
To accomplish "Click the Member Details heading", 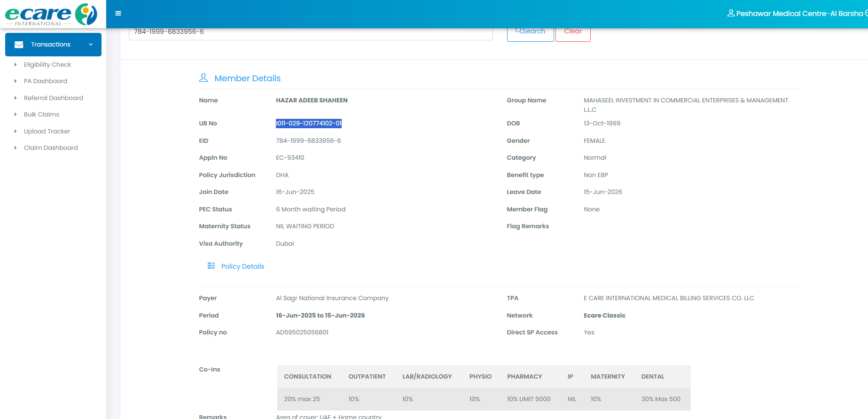I will (247, 78).
